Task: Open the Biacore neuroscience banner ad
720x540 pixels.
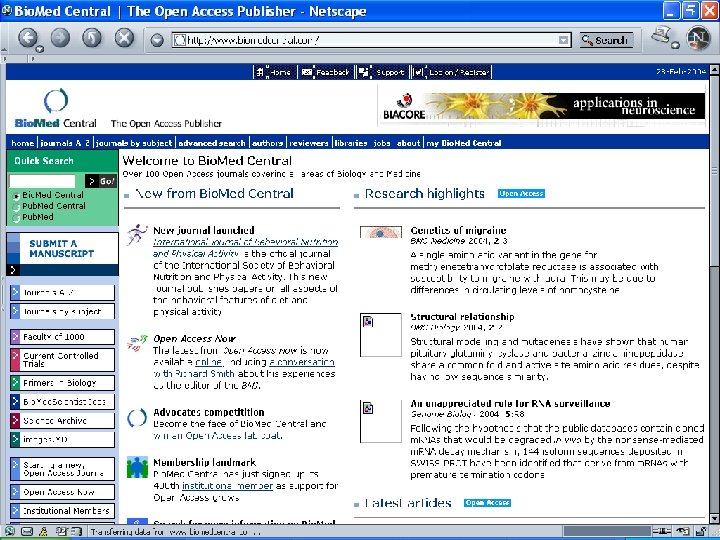Action: pos(543,106)
